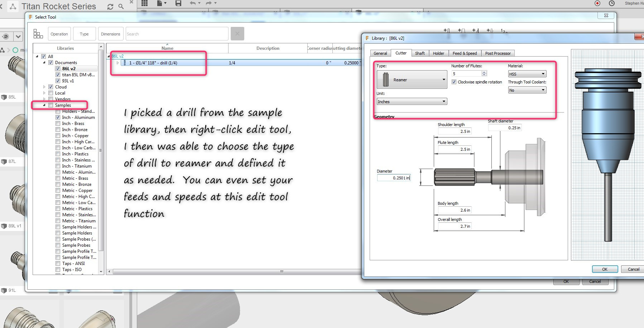Open the Type dropdown showing Reamer
Viewport: 644px width, 328px height.
point(412,79)
